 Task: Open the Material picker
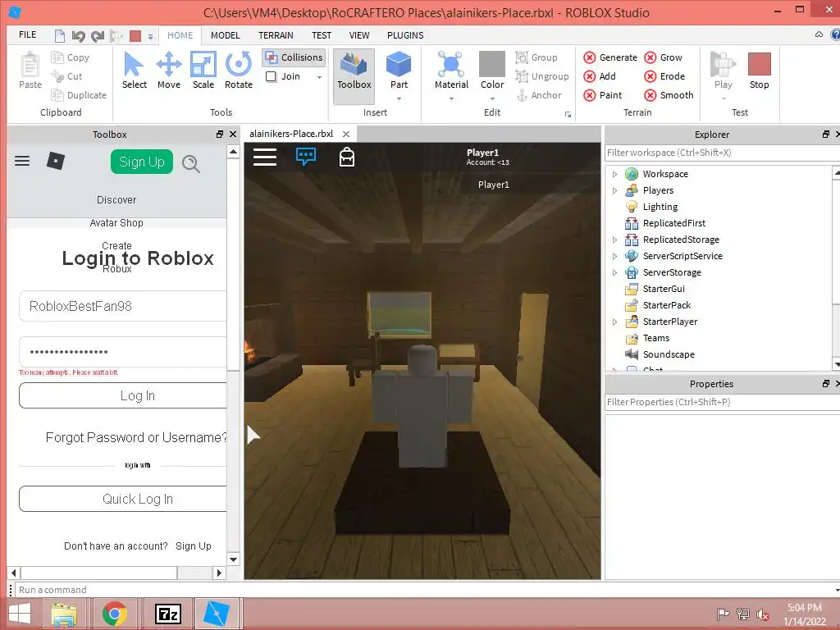pyautogui.click(x=451, y=71)
